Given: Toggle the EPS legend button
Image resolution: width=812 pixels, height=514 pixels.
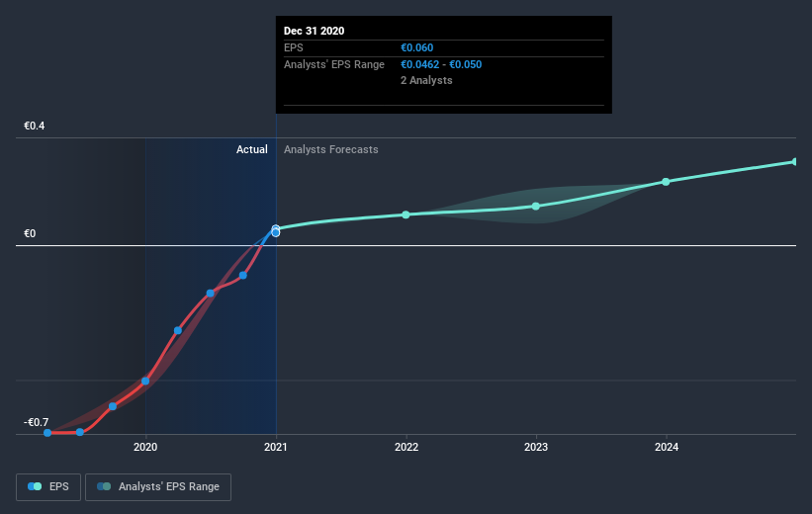Looking at the screenshot, I should 48,486.
